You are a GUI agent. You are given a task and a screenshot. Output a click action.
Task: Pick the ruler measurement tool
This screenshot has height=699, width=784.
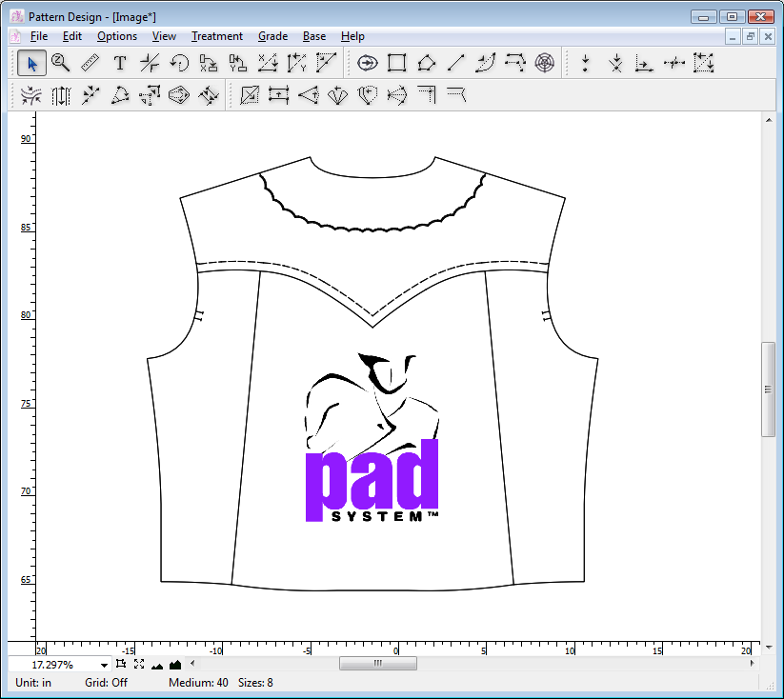(x=89, y=62)
